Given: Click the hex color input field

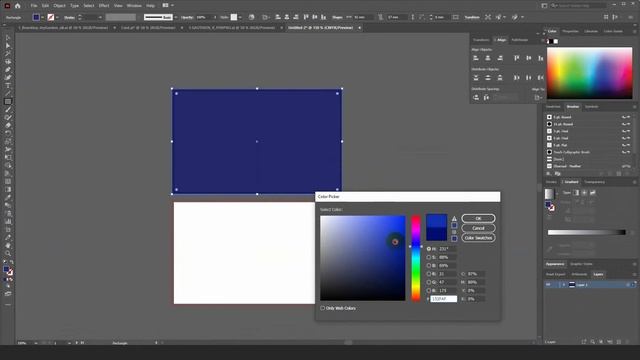Looking at the screenshot, I should 444,299.
